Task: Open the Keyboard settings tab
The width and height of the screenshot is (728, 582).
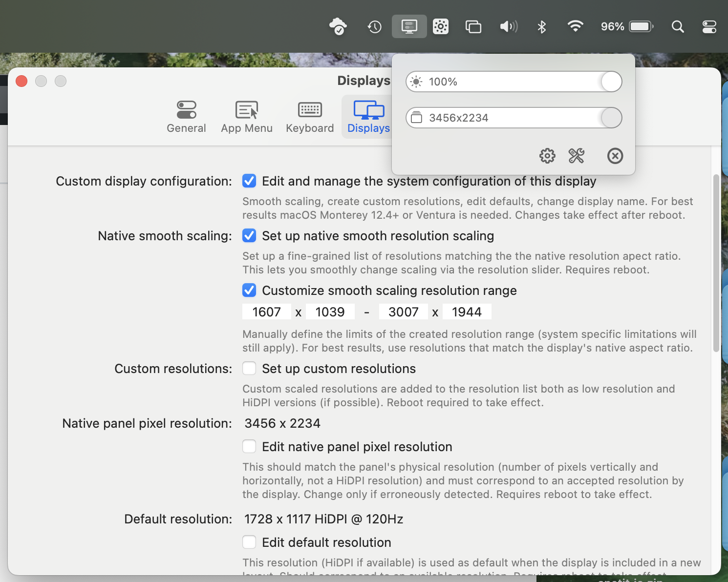Action: tap(310, 116)
